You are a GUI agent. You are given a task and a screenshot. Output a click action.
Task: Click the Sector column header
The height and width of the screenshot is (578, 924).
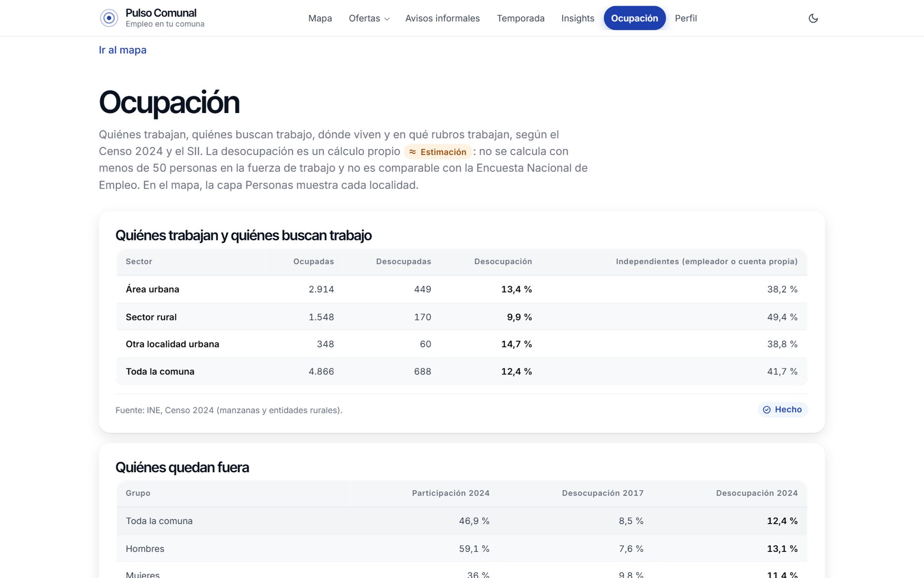click(x=139, y=262)
